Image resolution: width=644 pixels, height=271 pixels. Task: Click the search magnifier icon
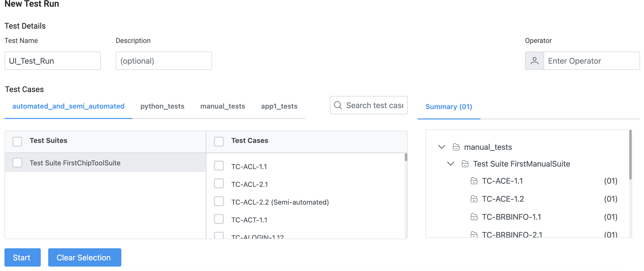(338, 105)
